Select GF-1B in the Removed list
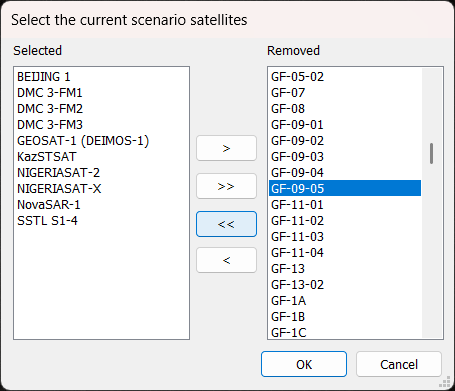Screen dimensions: 455x391 click(x=345, y=317)
